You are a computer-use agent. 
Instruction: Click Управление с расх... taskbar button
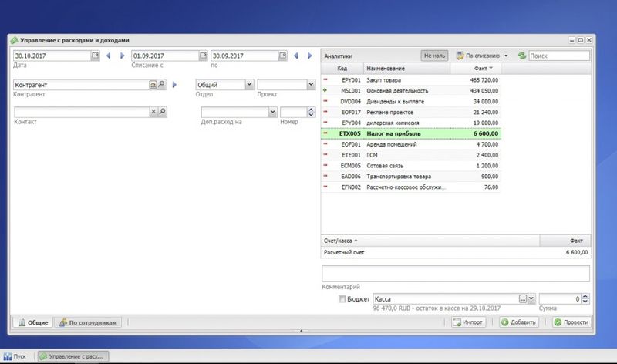click(x=73, y=356)
